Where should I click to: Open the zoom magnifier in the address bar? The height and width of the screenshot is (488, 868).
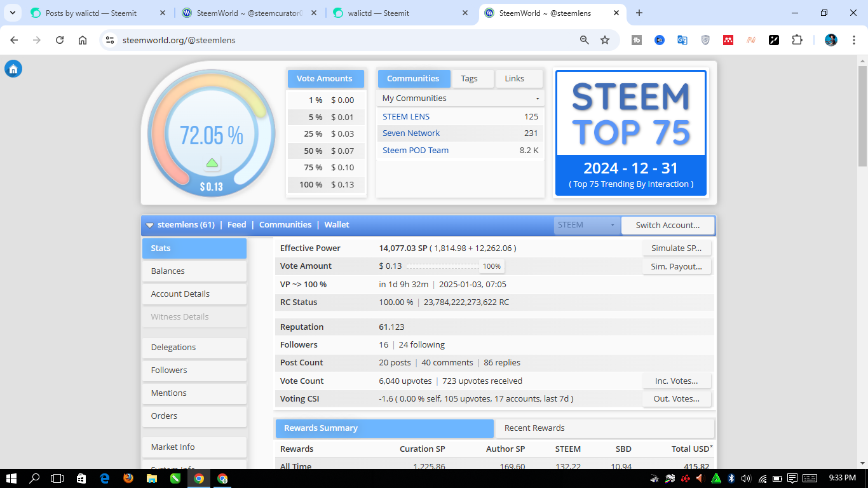click(x=585, y=40)
